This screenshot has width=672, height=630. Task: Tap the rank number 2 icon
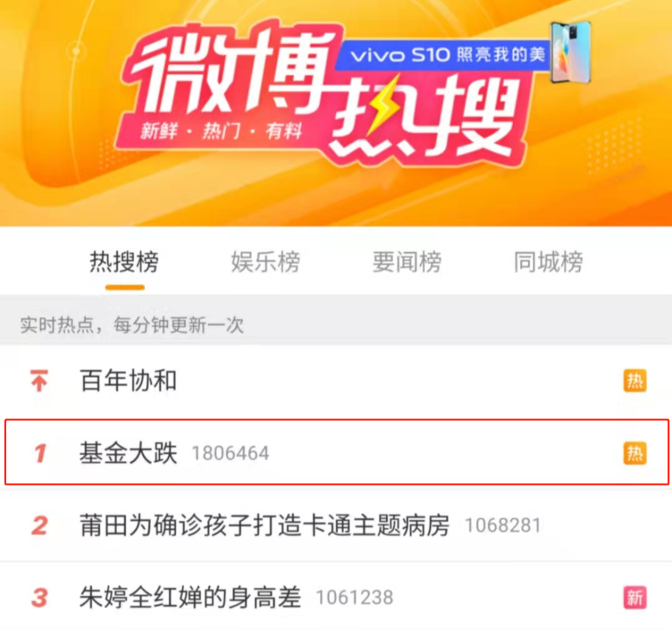pyautogui.click(x=40, y=525)
